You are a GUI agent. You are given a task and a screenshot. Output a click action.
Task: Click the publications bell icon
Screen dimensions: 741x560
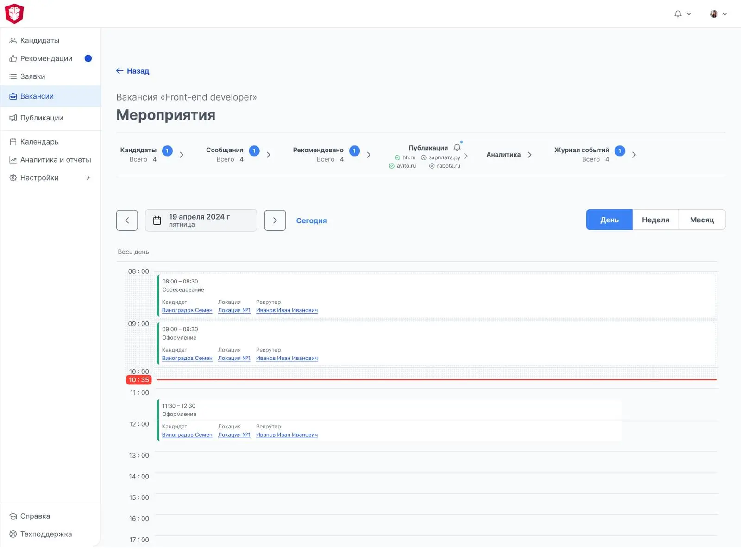point(457,147)
